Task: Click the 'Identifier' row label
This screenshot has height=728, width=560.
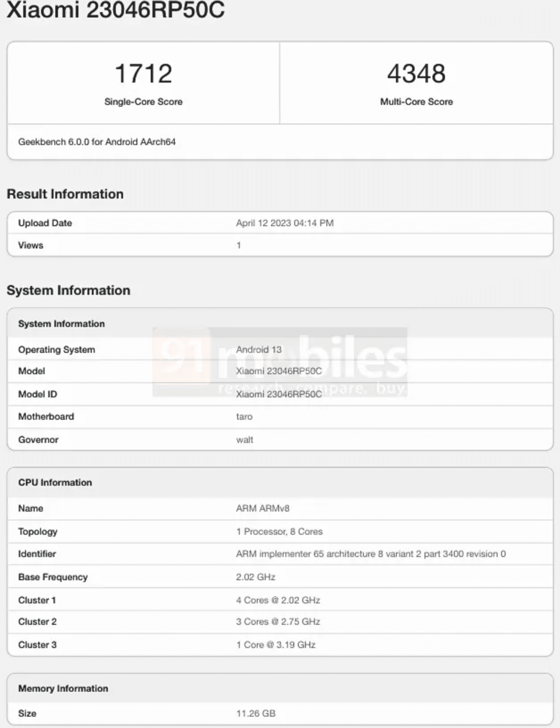Action: [x=37, y=554]
